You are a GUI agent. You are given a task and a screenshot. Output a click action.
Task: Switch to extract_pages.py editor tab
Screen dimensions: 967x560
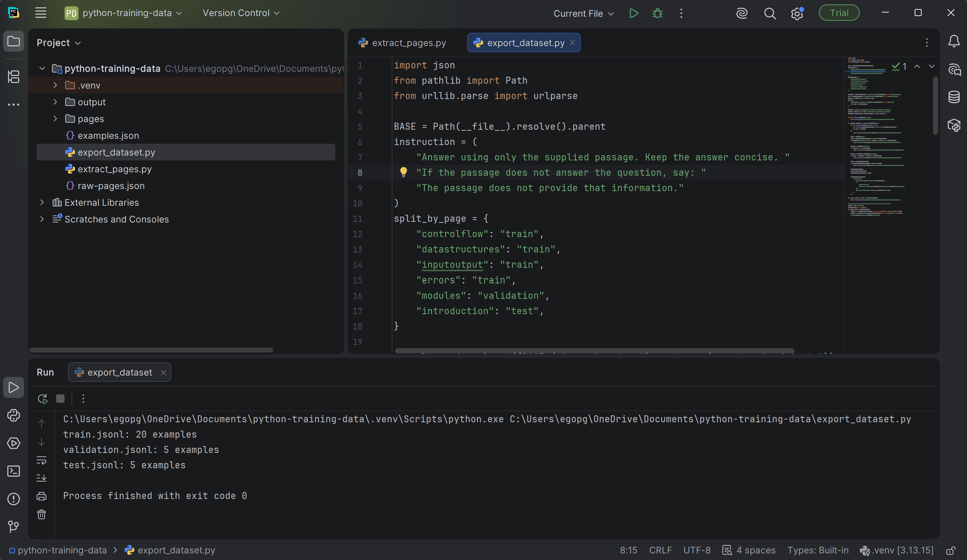click(403, 43)
